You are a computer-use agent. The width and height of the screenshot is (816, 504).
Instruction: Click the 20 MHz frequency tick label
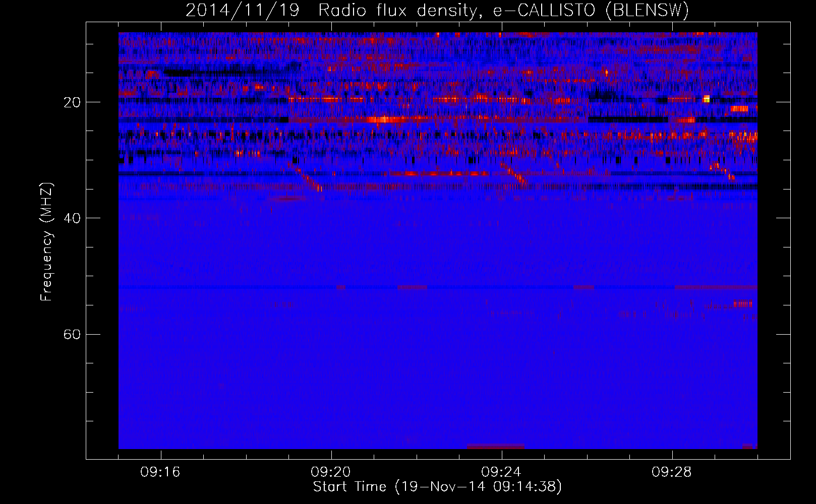(x=72, y=102)
